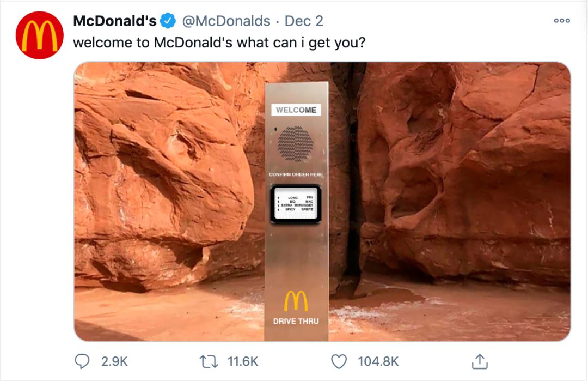The image size is (588, 381).
Task: Click the 11.6K retweets count
Action: click(x=243, y=361)
